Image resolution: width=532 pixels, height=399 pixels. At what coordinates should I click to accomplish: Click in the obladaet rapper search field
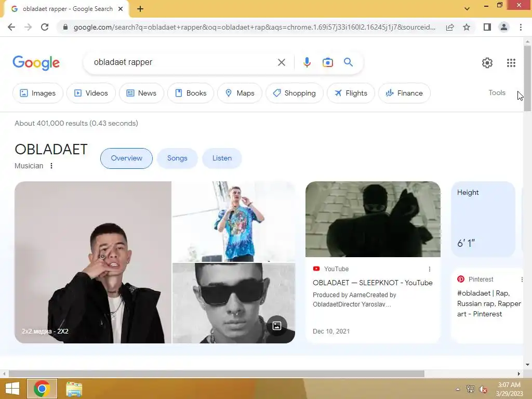pos(183,62)
